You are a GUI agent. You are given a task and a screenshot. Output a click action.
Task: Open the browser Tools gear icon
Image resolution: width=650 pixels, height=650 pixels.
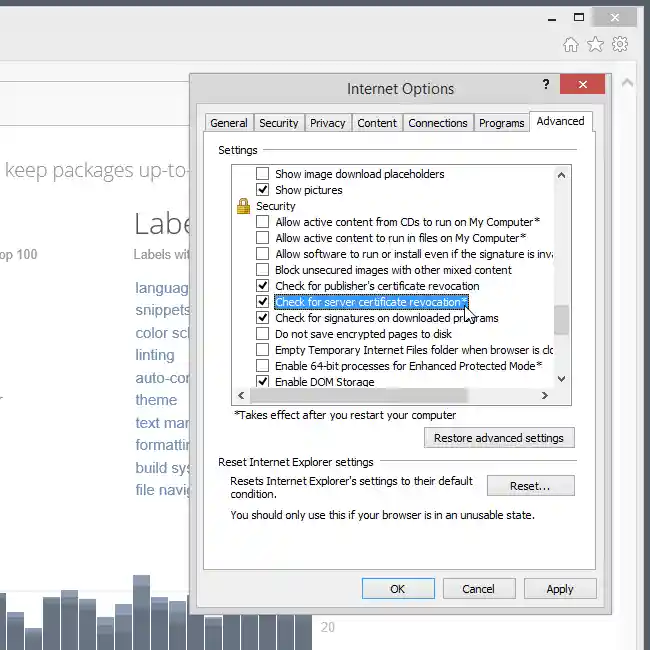tap(620, 44)
